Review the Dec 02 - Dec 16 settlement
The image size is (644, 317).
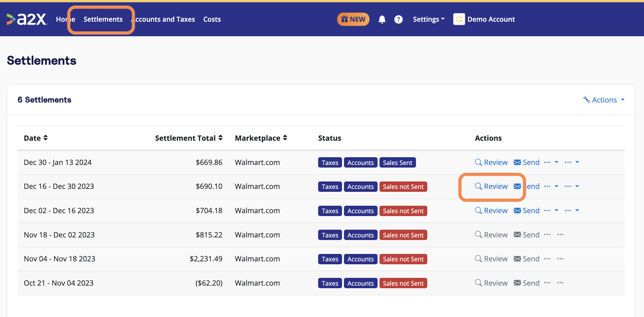[x=491, y=211]
